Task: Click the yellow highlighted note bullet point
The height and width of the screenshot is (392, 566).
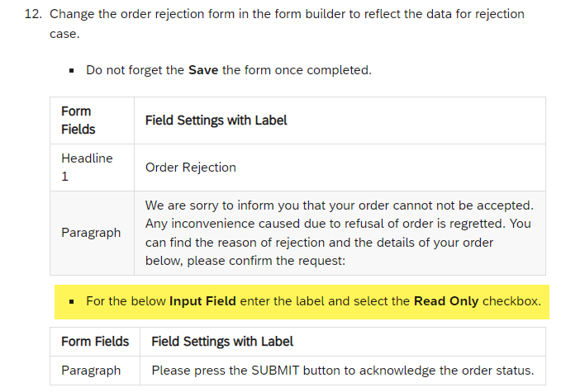Action: (x=71, y=301)
